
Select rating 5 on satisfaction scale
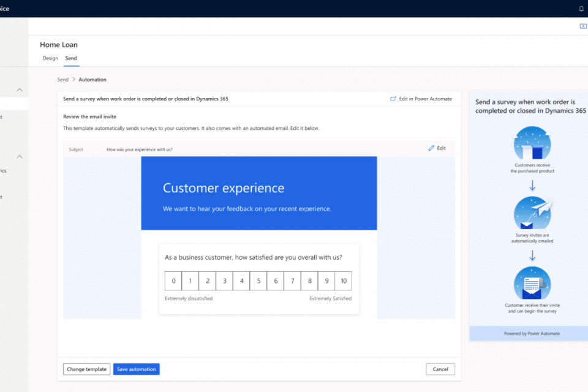pyautogui.click(x=258, y=281)
